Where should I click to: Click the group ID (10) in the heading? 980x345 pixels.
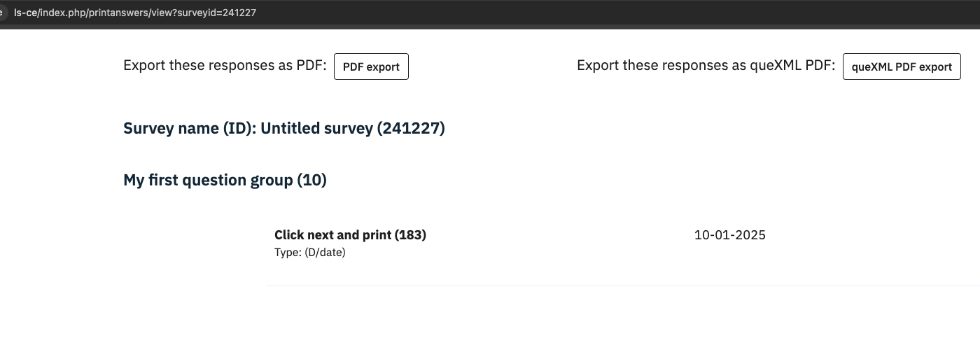tap(312, 181)
